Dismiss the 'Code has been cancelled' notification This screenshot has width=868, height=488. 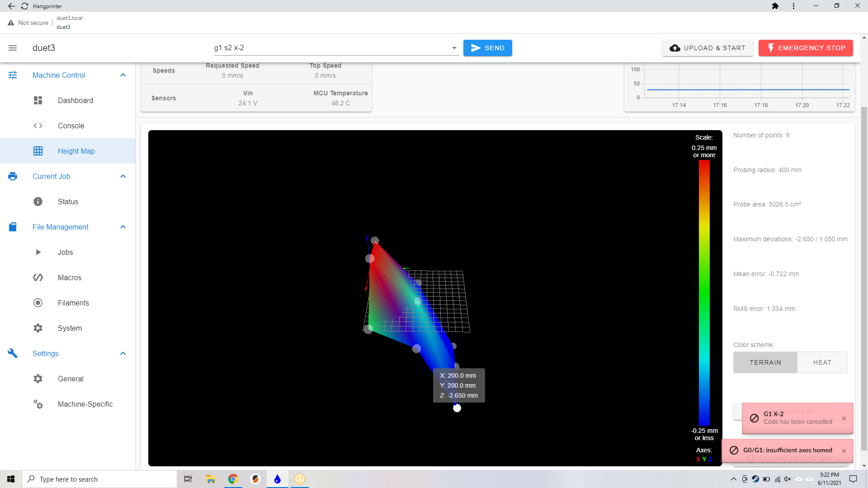tap(844, 418)
